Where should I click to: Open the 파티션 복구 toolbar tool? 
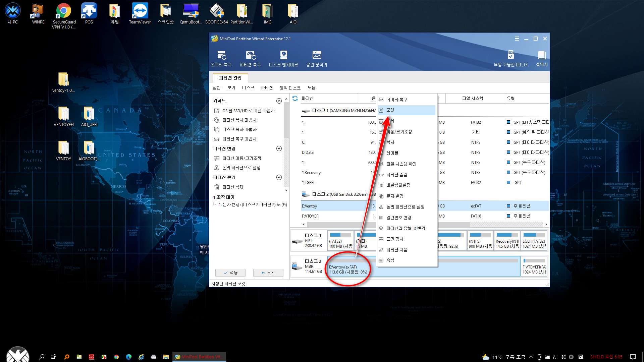[250, 59]
